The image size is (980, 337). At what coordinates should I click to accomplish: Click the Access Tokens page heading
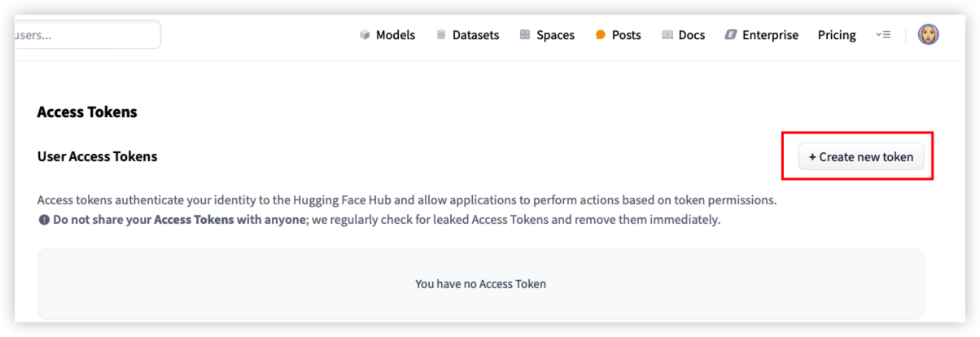tap(87, 112)
